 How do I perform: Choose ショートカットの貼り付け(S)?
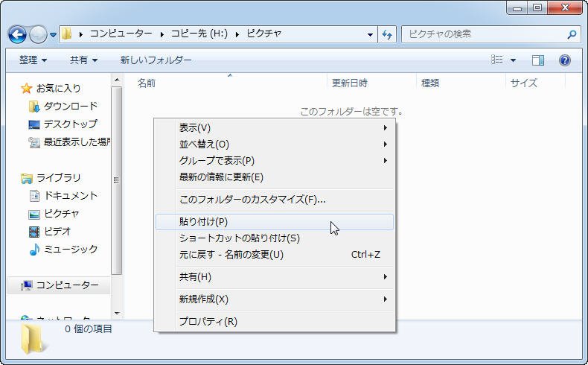(x=275, y=238)
